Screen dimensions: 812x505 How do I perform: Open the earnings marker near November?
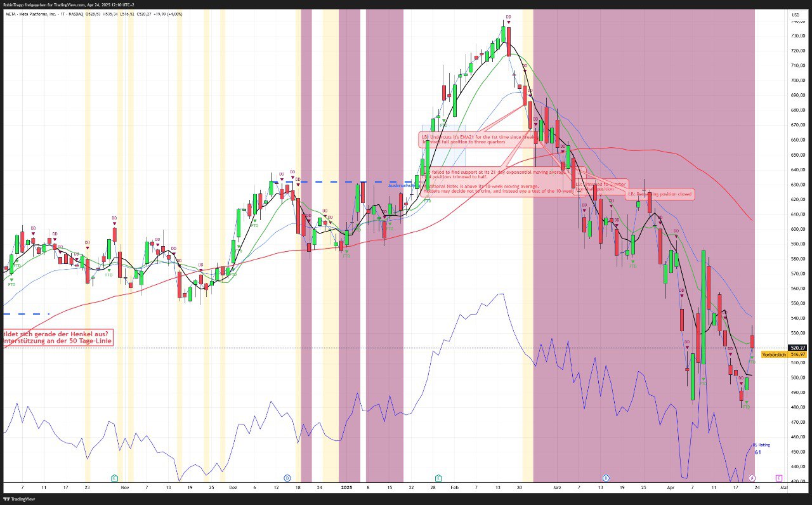click(114, 477)
